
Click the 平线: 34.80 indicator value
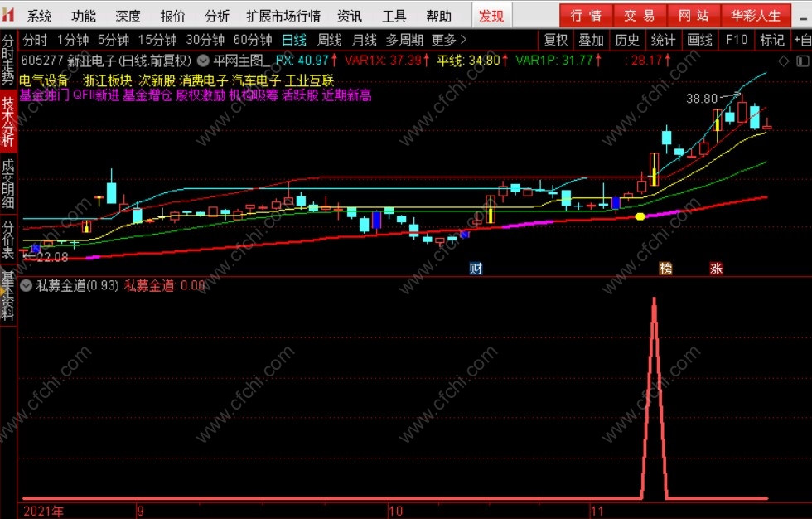tap(468, 61)
